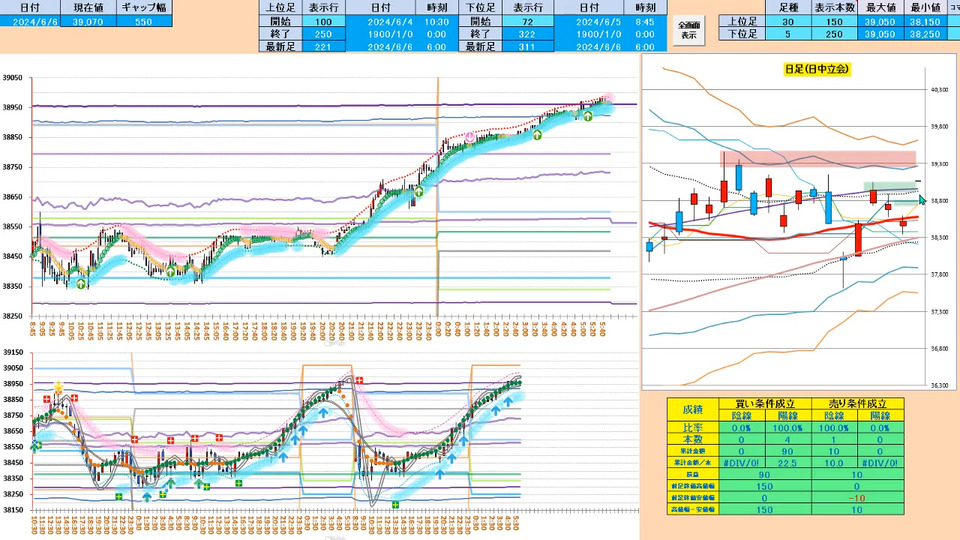
Task: Click the 成績 header cell
Action: tap(692, 409)
